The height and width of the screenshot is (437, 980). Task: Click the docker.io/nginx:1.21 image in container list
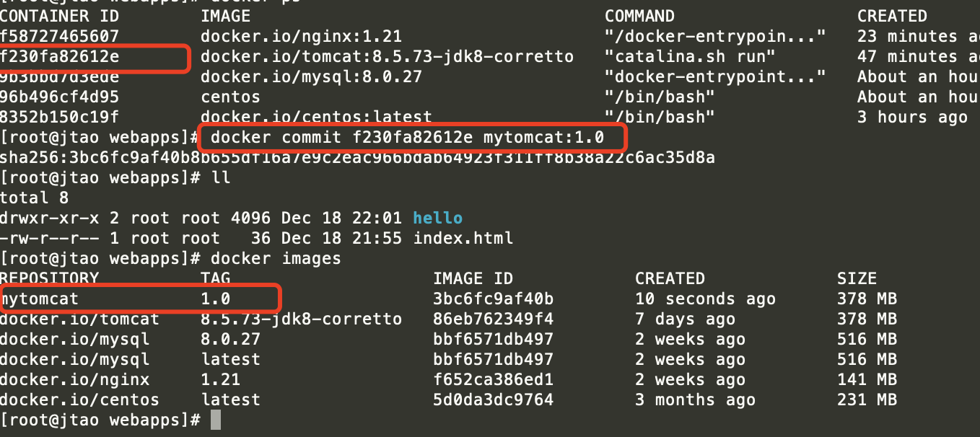[301, 37]
